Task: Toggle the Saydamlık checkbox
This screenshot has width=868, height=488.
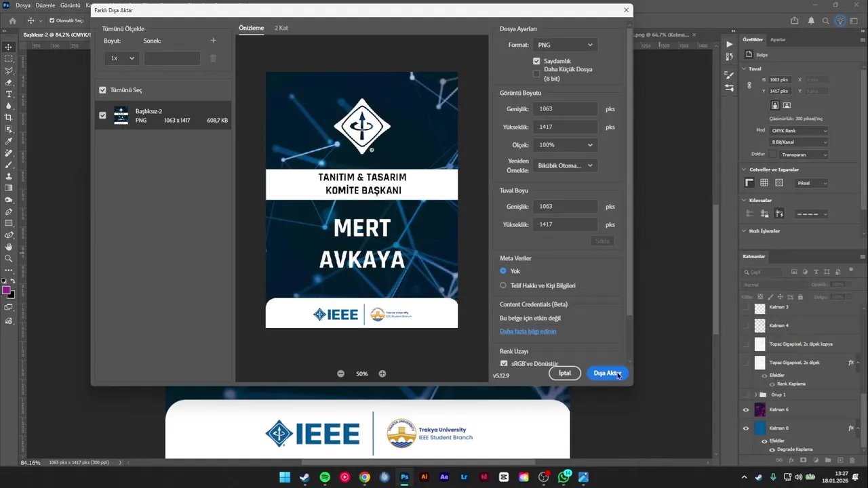Action: pos(536,61)
